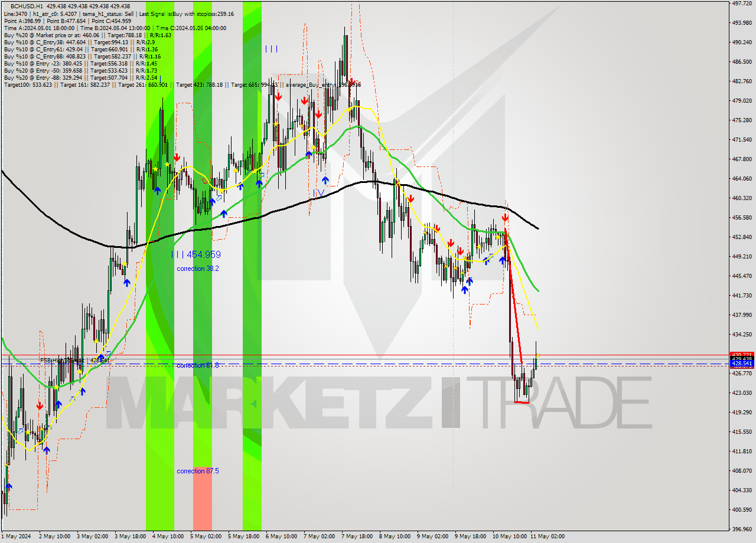Click the 497.720 price axis label
This screenshot has height=543, width=756.
(741, 4)
